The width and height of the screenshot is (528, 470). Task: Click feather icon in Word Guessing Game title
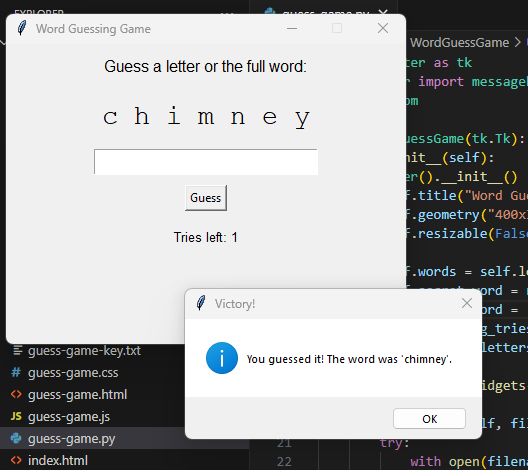pos(22,28)
